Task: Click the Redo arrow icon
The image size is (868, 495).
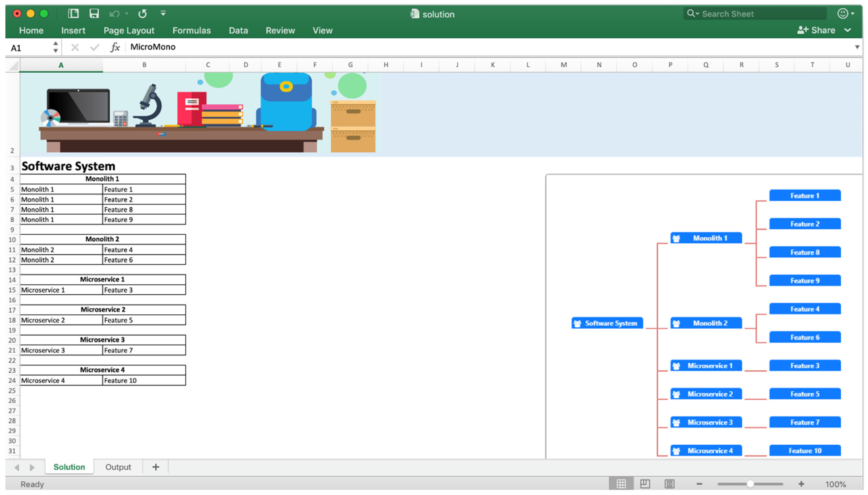Action: (143, 14)
